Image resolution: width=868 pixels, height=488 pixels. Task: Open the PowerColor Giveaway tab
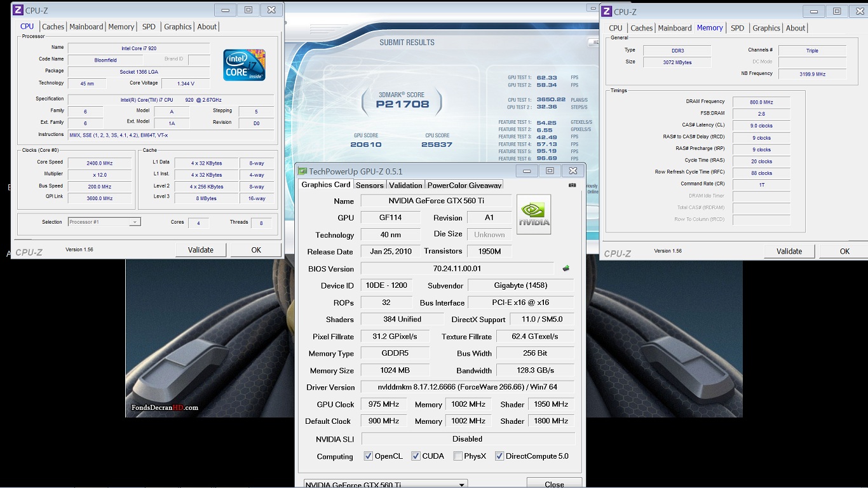(x=465, y=185)
